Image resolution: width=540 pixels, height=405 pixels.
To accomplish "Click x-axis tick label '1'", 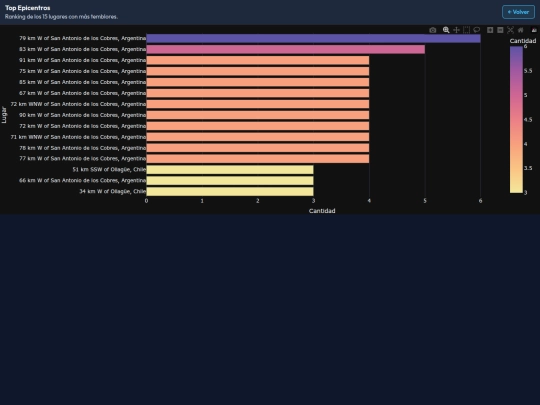I will point(202,201).
